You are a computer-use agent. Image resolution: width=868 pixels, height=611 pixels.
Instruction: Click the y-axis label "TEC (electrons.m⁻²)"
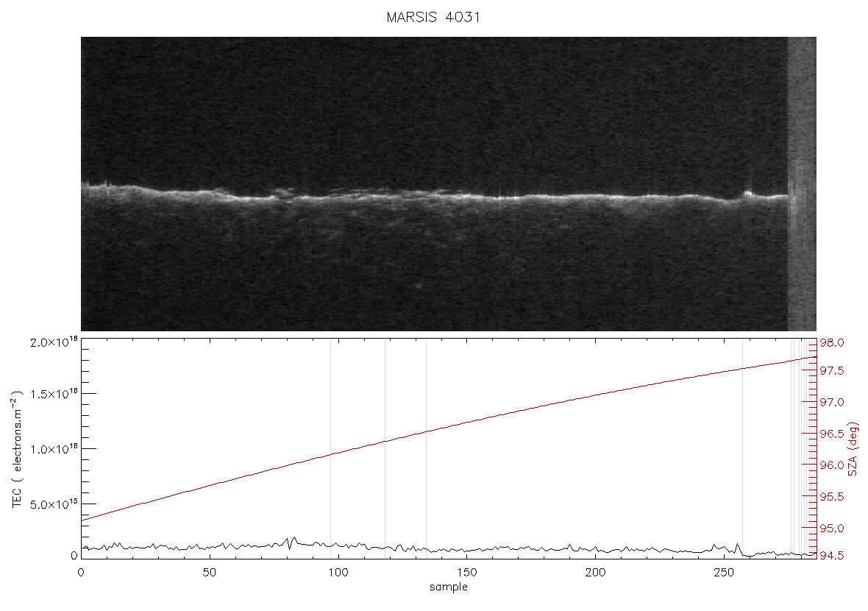coord(17,449)
